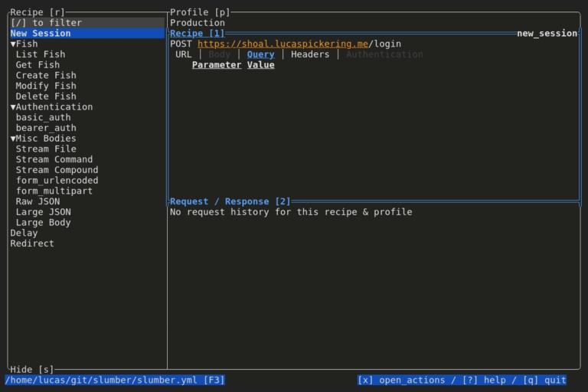
Task: Switch to the Headers tab
Action: pos(310,54)
